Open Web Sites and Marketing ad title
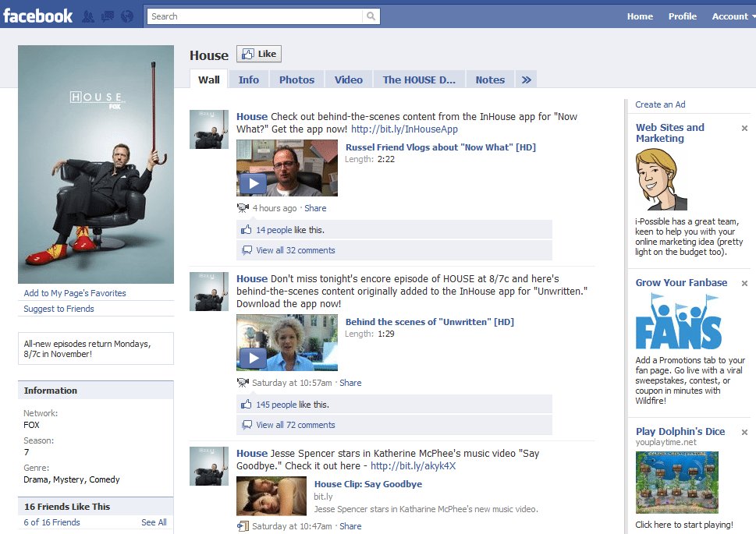The height and width of the screenshot is (534, 756). pos(669,133)
